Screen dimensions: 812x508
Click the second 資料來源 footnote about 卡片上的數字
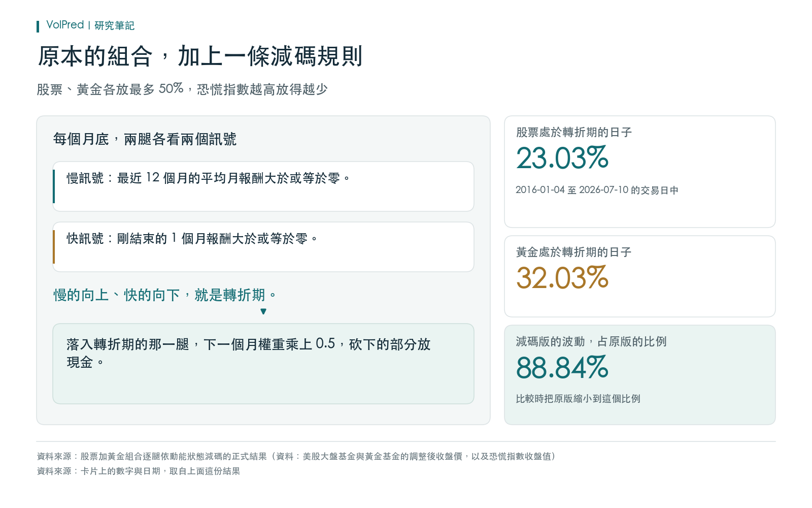(x=139, y=471)
